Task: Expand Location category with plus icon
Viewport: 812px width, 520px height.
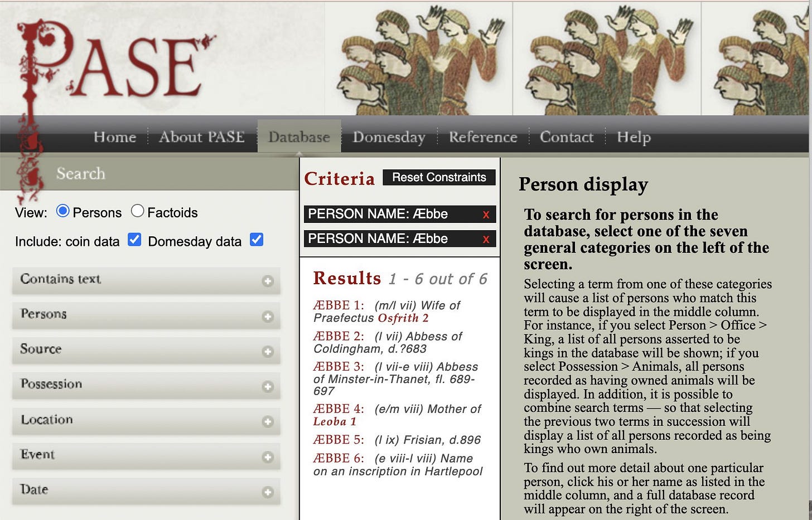Action: [268, 421]
